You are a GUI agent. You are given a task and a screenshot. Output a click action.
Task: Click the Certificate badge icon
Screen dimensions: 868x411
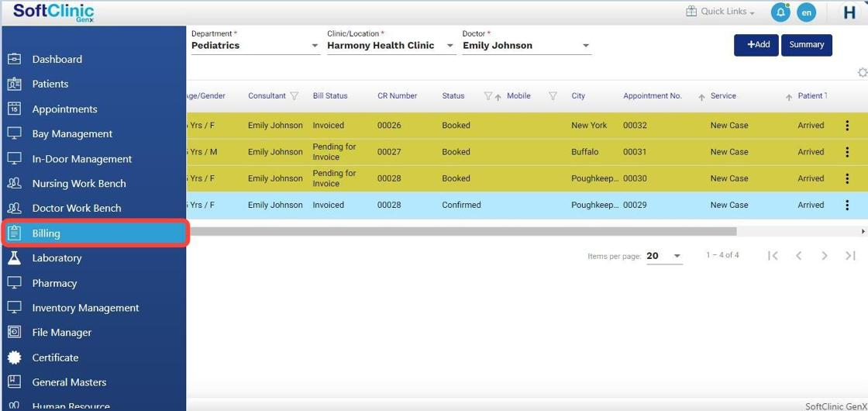tap(14, 357)
